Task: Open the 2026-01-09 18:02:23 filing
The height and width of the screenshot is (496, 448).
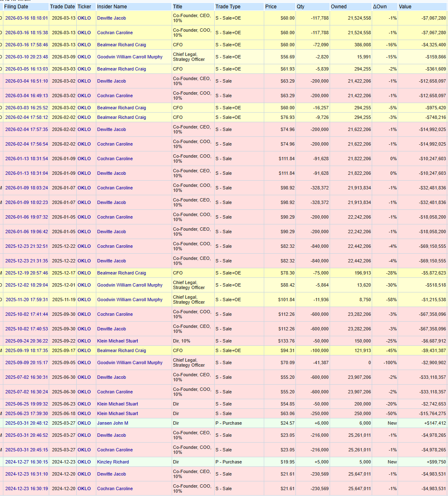Action: coord(27,202)
